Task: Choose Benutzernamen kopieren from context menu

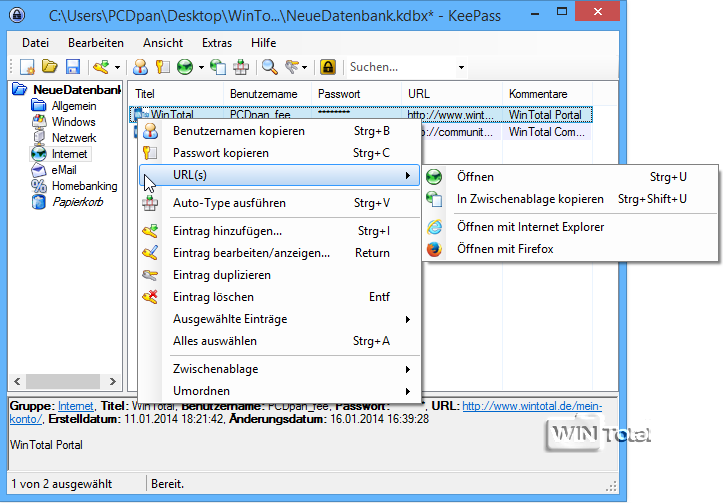Action: (279, 131)
